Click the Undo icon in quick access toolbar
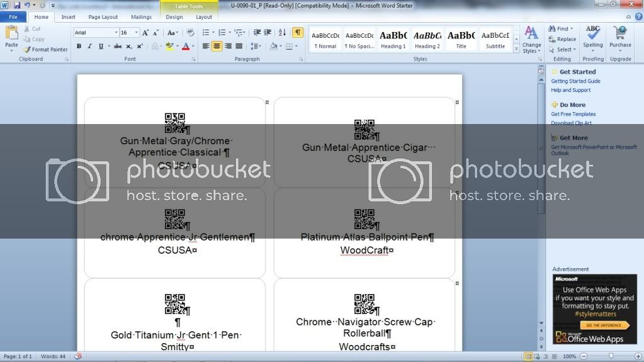 [x=27, y=5]
